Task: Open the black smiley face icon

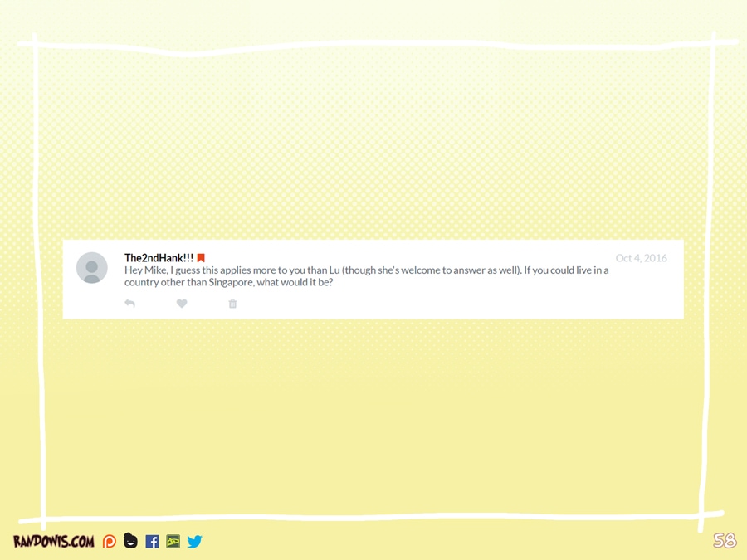Action: pyautogui.click(x=130, y=541)
